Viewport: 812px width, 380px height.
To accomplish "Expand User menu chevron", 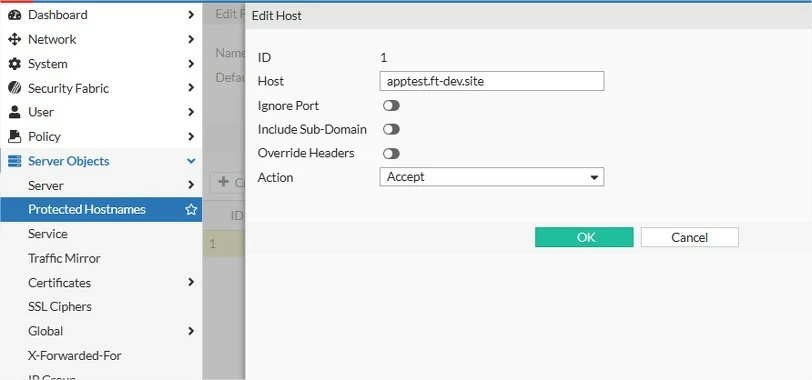I will [x=191, y=112].
